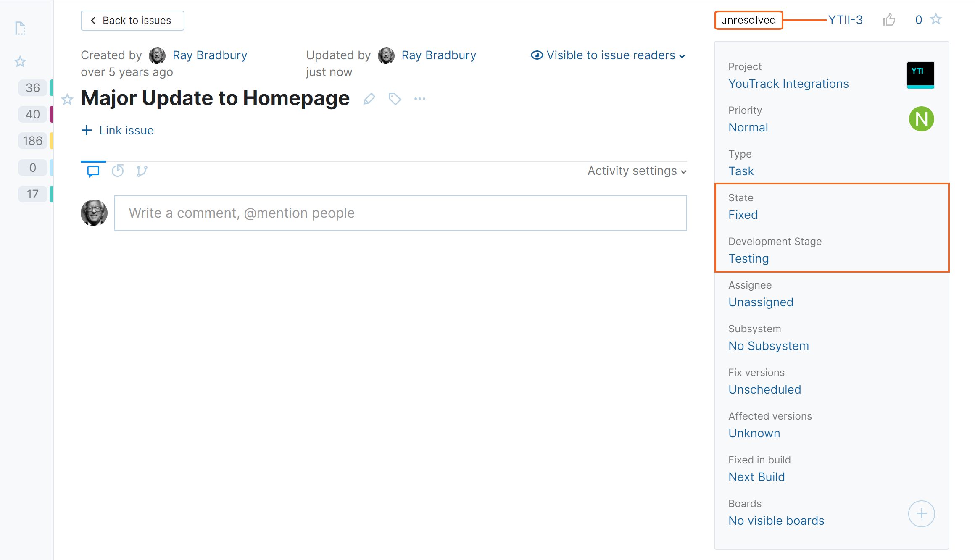This screenshot has height=560, width=975.
Task: Open the three-dots more actions menu
Action: (419, 99)
